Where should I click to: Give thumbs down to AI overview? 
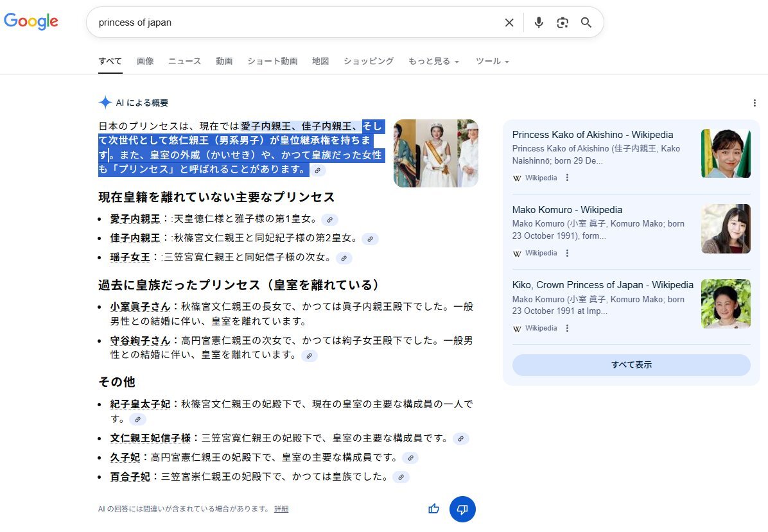(462, 509)
